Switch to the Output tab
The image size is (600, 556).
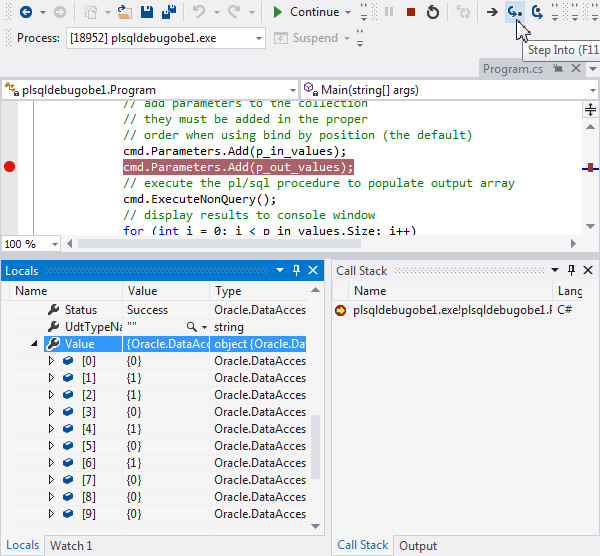pos(418,546)
